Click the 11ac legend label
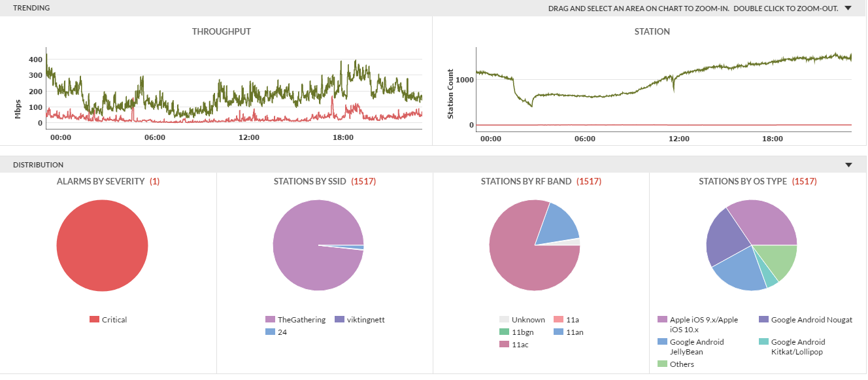Viewport: 868px width, 380px height. pyautogui.click(x=520, y=345)
